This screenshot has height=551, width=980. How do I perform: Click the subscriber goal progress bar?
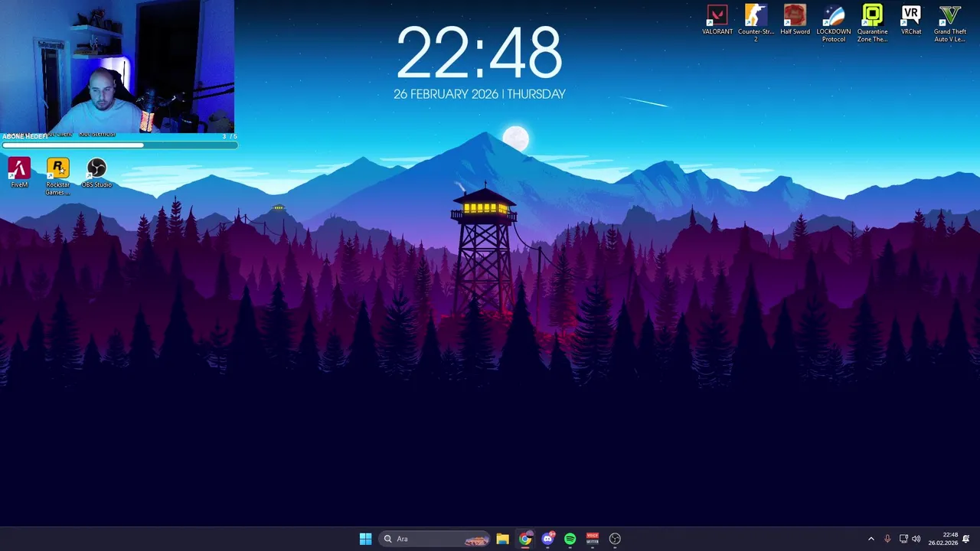click(x=119, y=145)
